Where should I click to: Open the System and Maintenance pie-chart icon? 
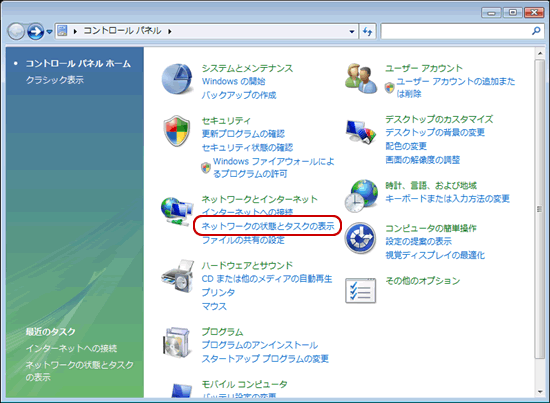tap(177, 79)
